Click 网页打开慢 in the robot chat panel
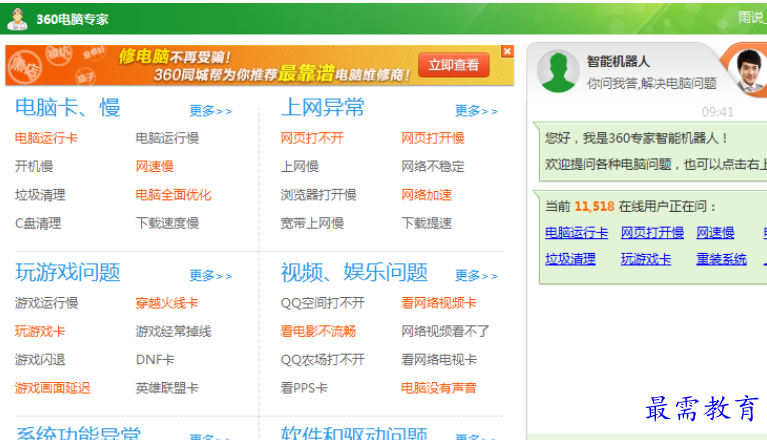Viewport: 767px width, 440px height. (x=653, y=233)
